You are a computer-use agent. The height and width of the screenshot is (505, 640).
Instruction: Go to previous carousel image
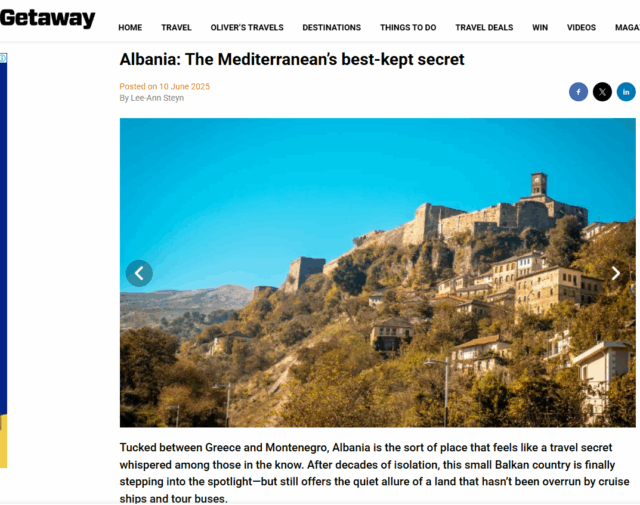tap(139, 273)
